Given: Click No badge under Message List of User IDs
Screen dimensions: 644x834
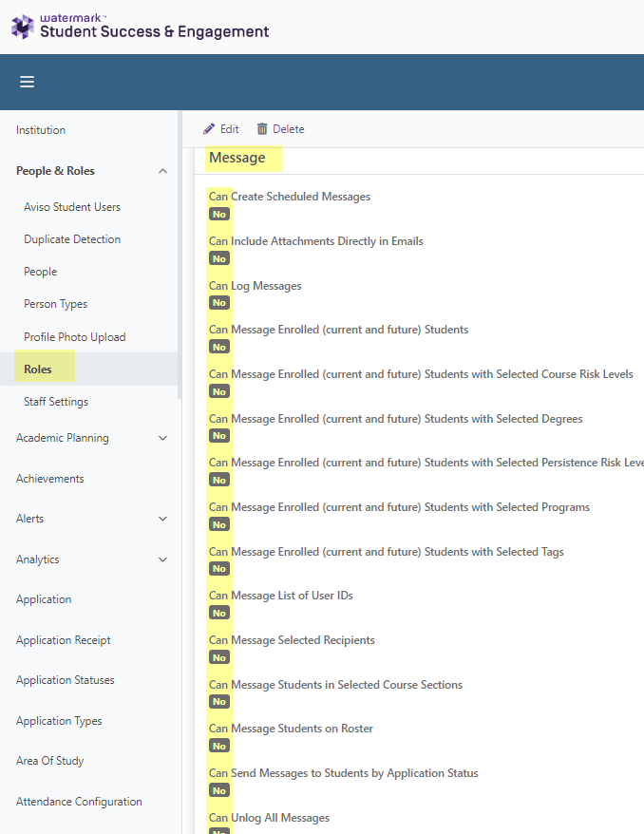Looking at the screenshot, I should point(219,614).
